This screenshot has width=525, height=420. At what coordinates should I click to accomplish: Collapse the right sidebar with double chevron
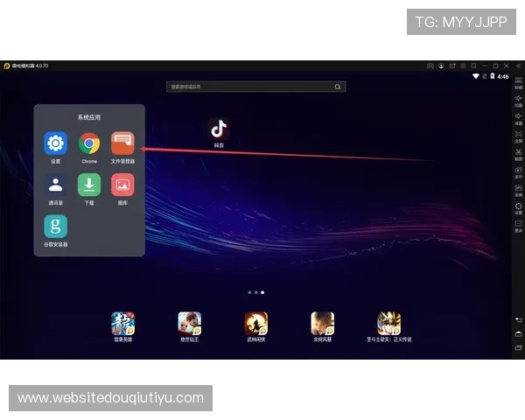(518, 66)
